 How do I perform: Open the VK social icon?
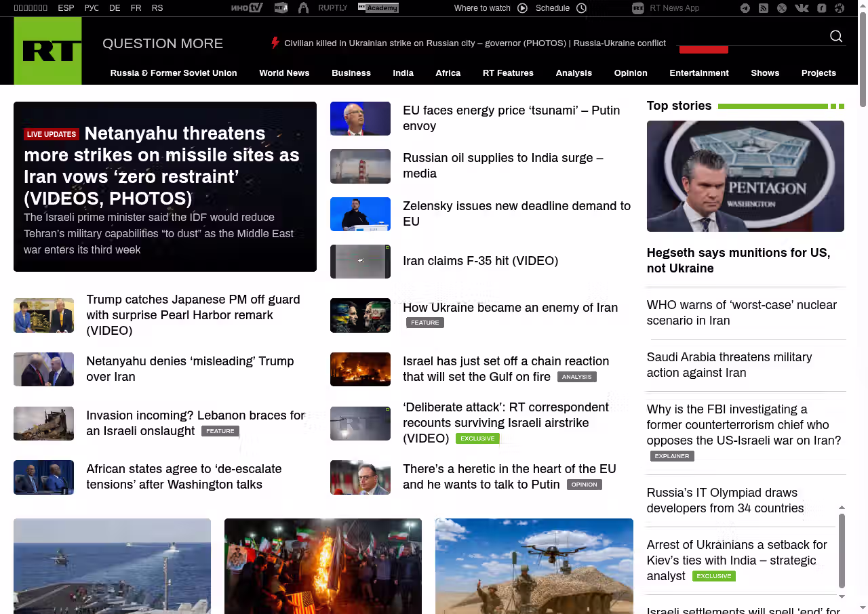(x=802, y=8)
